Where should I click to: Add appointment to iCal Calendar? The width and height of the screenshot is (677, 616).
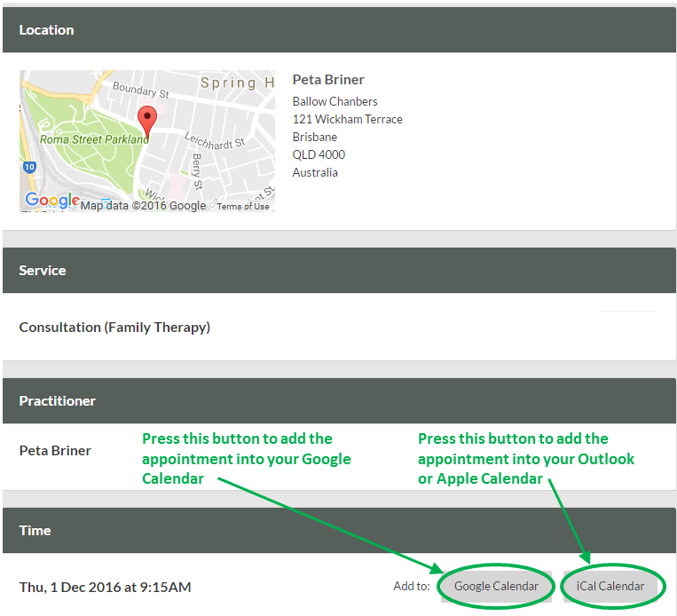[x=610, y=586]
